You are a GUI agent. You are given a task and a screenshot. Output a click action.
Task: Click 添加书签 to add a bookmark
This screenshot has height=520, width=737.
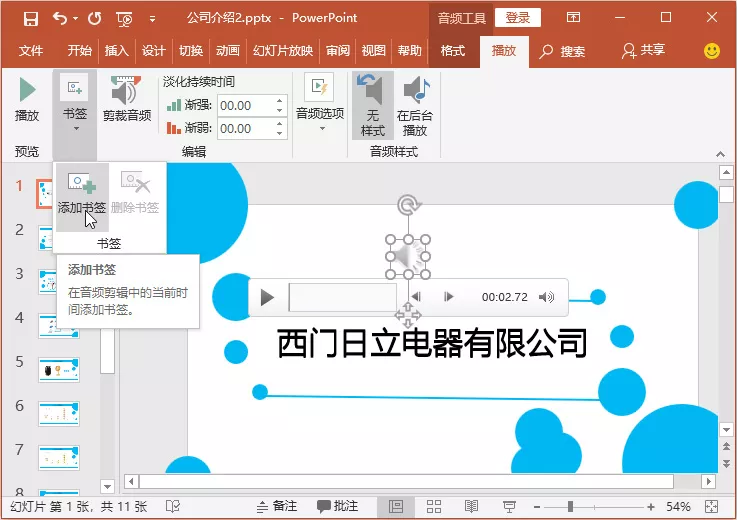(x=82, y=197)
